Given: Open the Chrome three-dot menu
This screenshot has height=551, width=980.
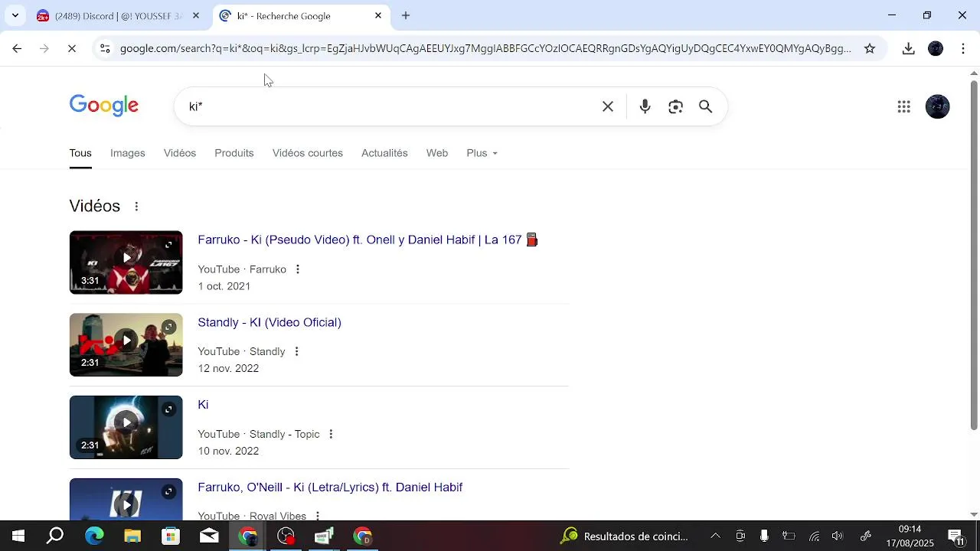Looking at the screenshot, I should (x=963, y=48).
